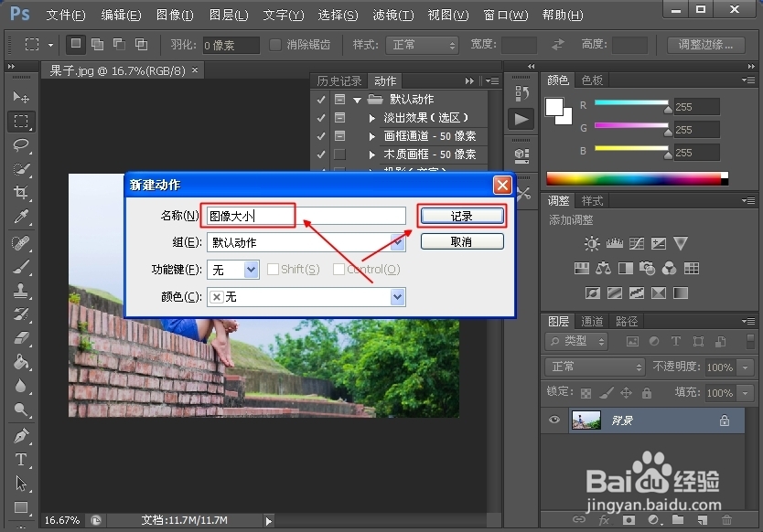Screen dimensions: 763x532
Task: Click the Brightness/Contrast adjustment icon
Action: [592, 243]
